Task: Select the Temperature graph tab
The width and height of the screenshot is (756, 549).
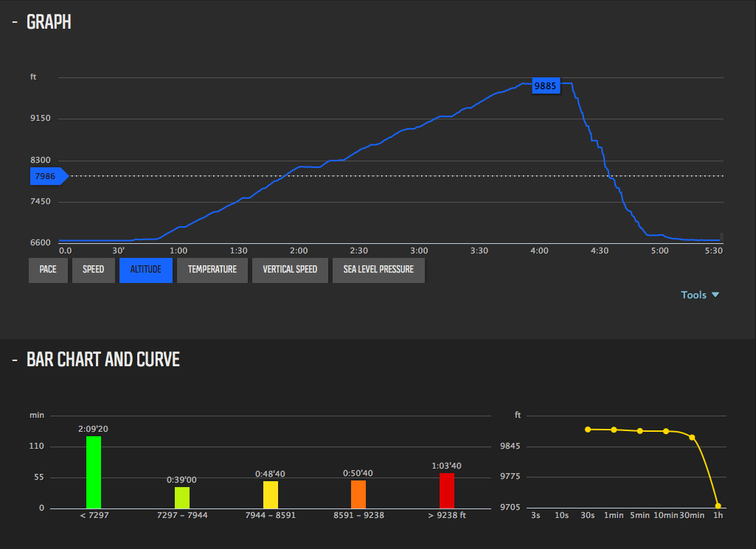Action: click(212, 270)
